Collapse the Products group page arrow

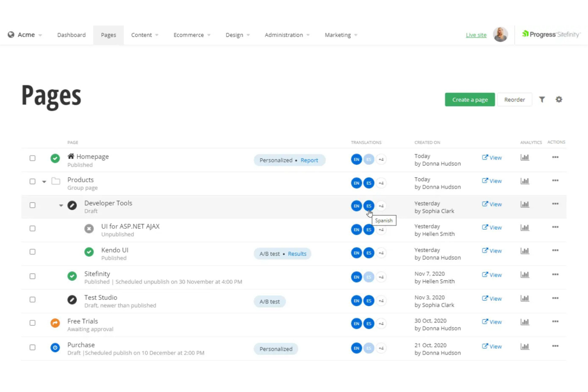pyautogui.click(x=44, y=182)
